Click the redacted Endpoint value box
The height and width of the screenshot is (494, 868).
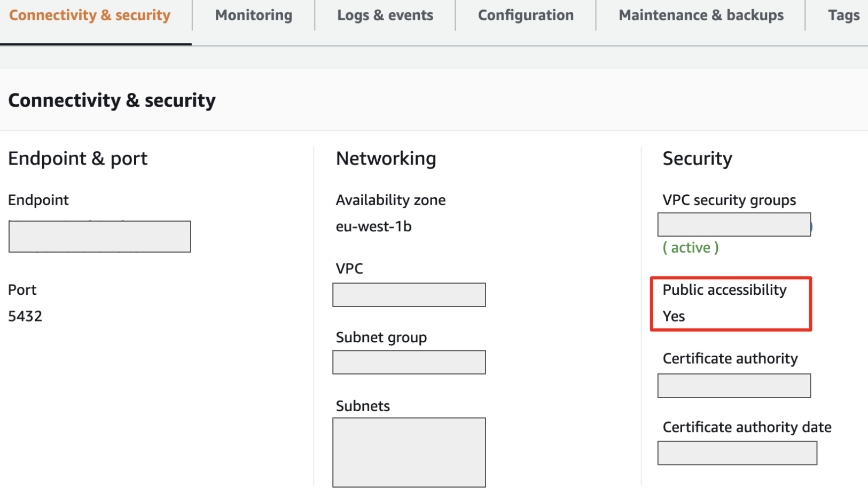(100, 237)
